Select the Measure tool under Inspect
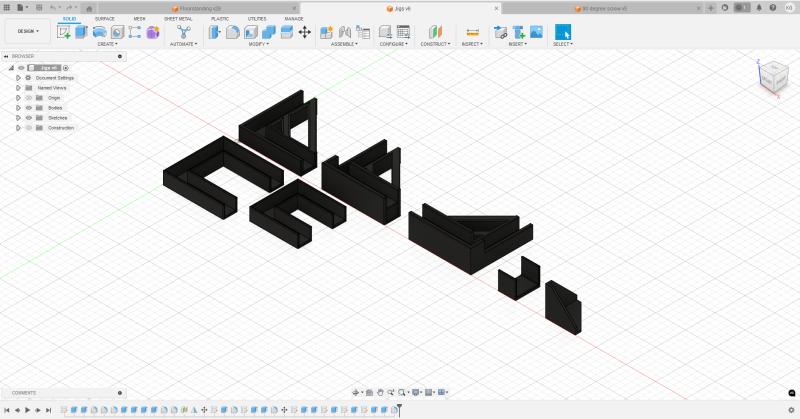The width and height of the screenshot is (800, 419). 472,32
